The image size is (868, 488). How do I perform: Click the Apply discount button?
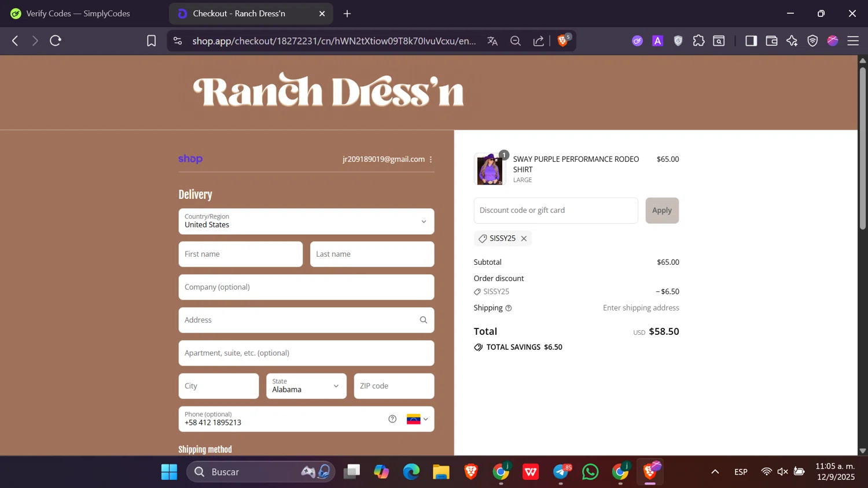(x=662, y=210)
